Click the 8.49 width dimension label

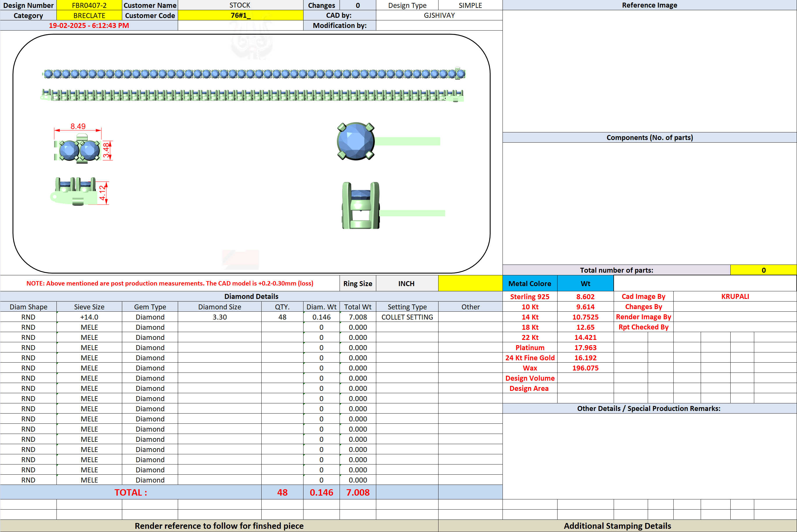pos(78,126)
